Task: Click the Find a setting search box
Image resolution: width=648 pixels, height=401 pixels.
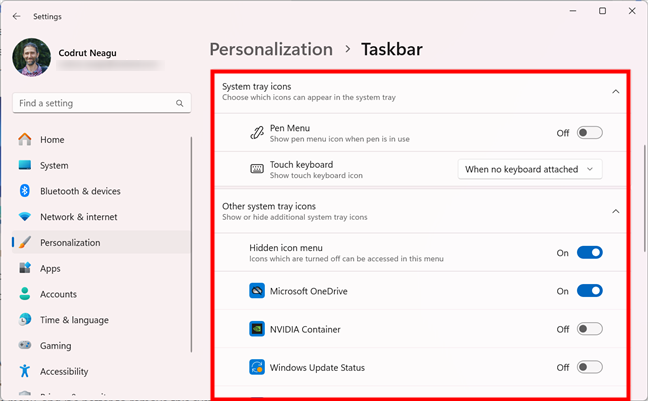Action: (102, 103)
